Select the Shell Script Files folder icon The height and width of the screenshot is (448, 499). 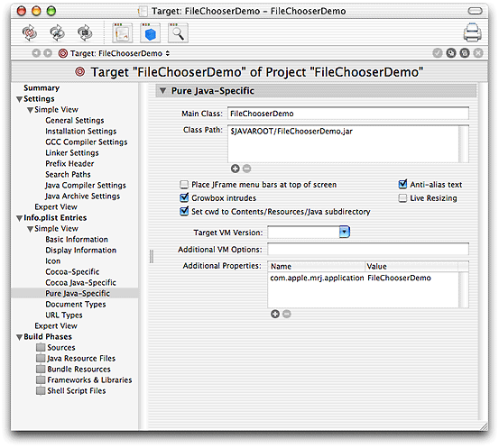[x=41, y=390]
